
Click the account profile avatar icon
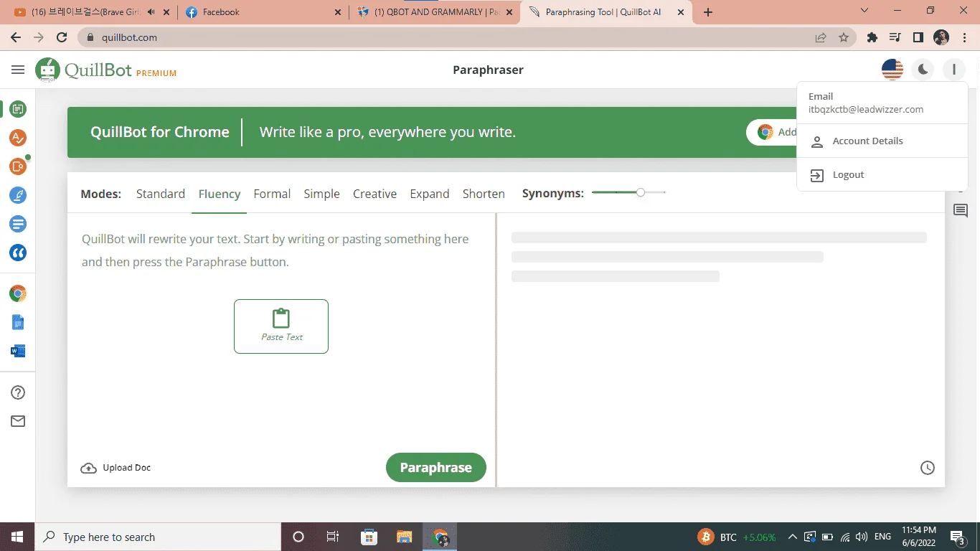pos(954,70)
